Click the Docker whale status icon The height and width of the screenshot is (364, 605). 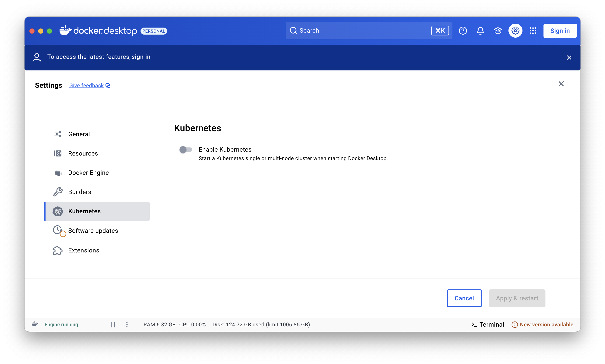click(35, 324)
